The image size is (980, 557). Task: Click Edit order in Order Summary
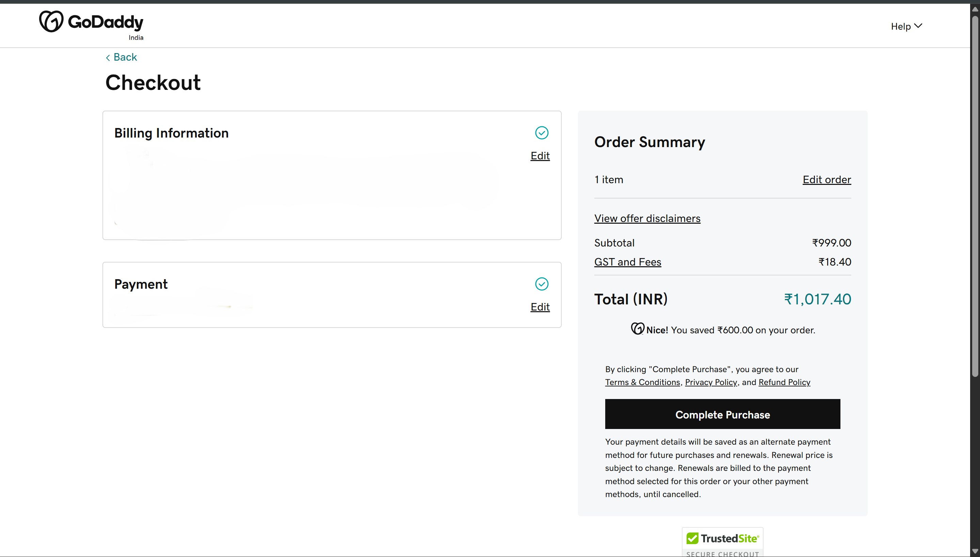(x=826, y=179)
